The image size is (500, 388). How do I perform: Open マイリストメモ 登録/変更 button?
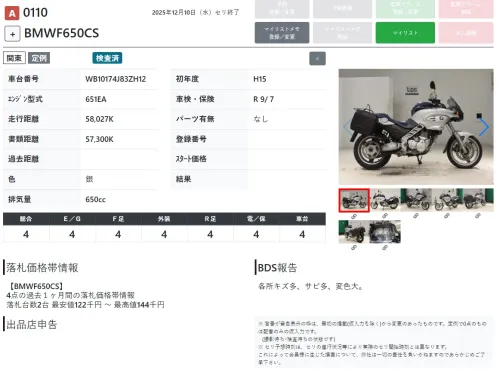coord(282,33)
